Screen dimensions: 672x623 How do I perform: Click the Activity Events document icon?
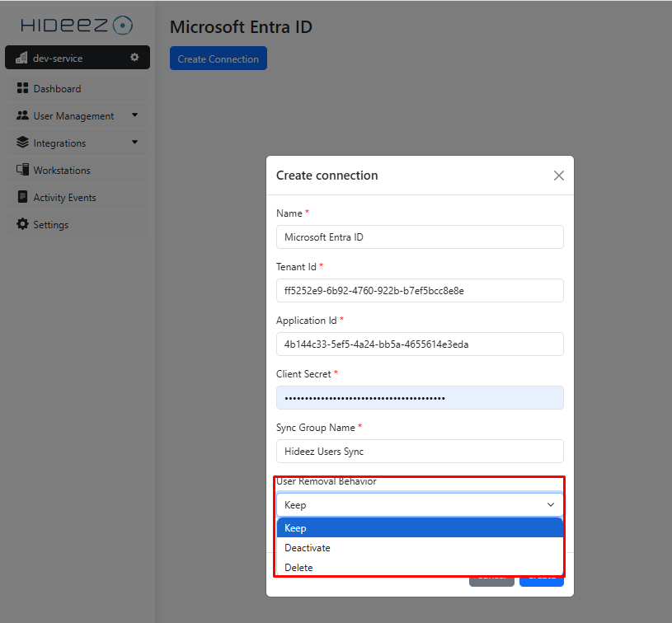pyautogui.click(x=22, y=197)
